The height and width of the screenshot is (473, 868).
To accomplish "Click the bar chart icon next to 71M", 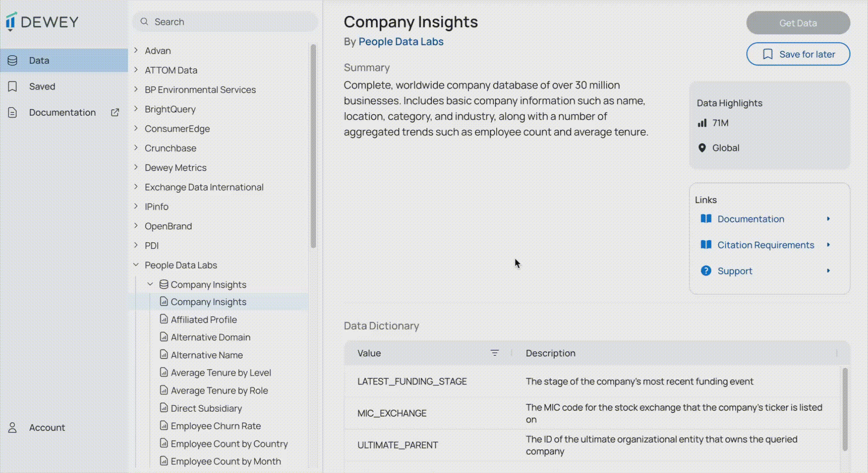I will click(x=702, y=123).
